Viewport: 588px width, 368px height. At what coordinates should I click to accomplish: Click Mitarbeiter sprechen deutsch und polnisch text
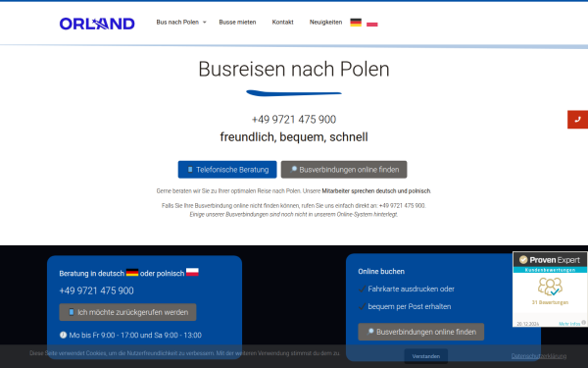376,191
